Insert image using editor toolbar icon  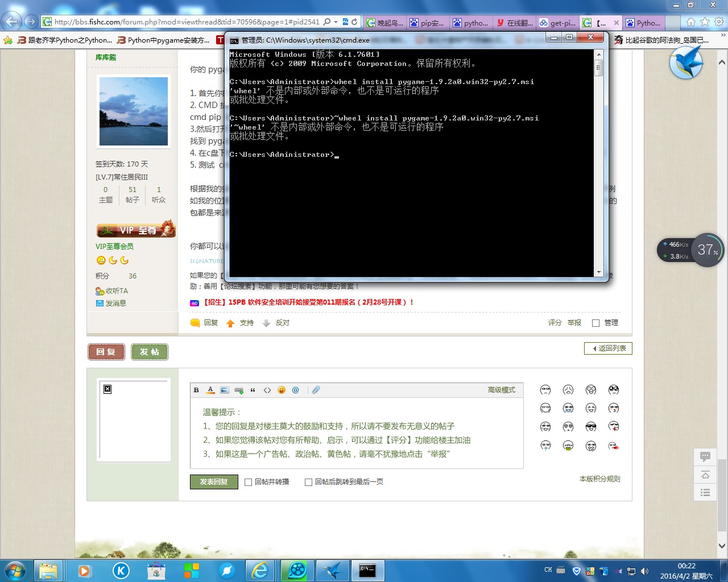(225, 390)
